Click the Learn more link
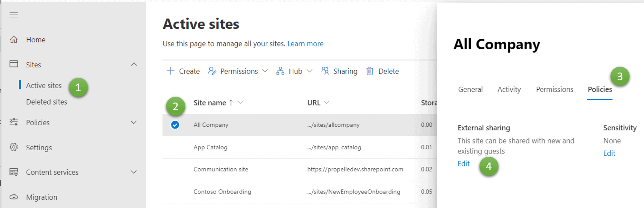This screenshot has height=208, width=644. (305, 44)
